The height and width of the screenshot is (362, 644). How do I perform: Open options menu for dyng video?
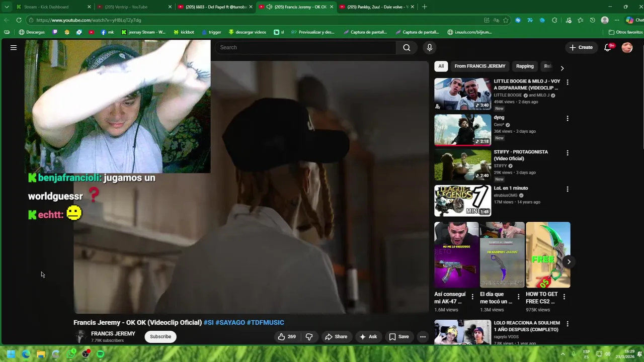tap(568, 119)
